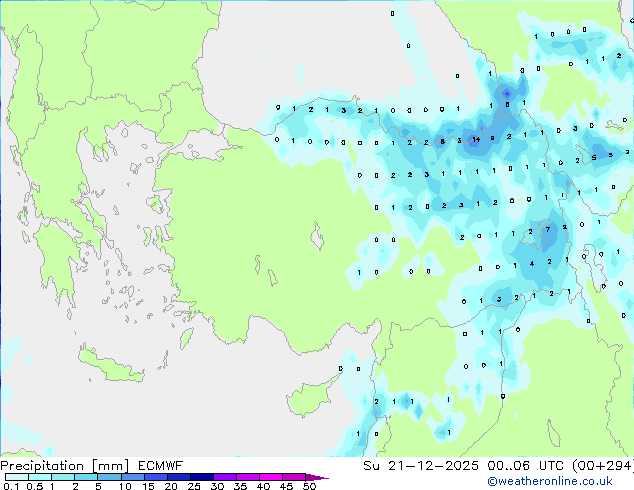Viewport: 634px width, 490px height.
Task: Click the 2–5 mm legend color swatch
Action: (86, 477)
